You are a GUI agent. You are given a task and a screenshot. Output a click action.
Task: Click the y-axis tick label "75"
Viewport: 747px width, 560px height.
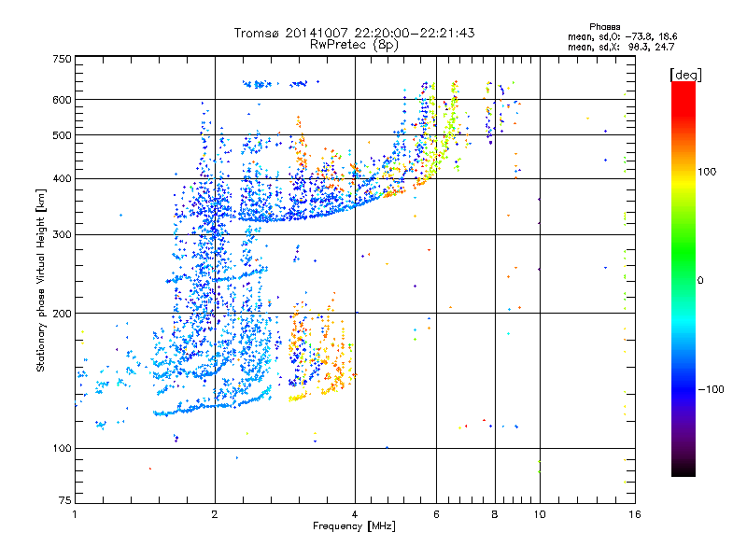[65, 500]
